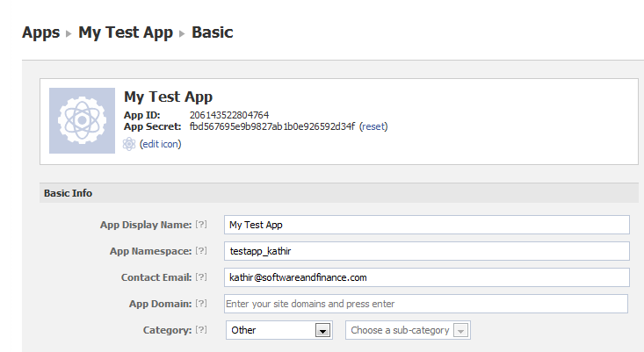
Task: Click the edit icon link
Action: tap(160, 144)
